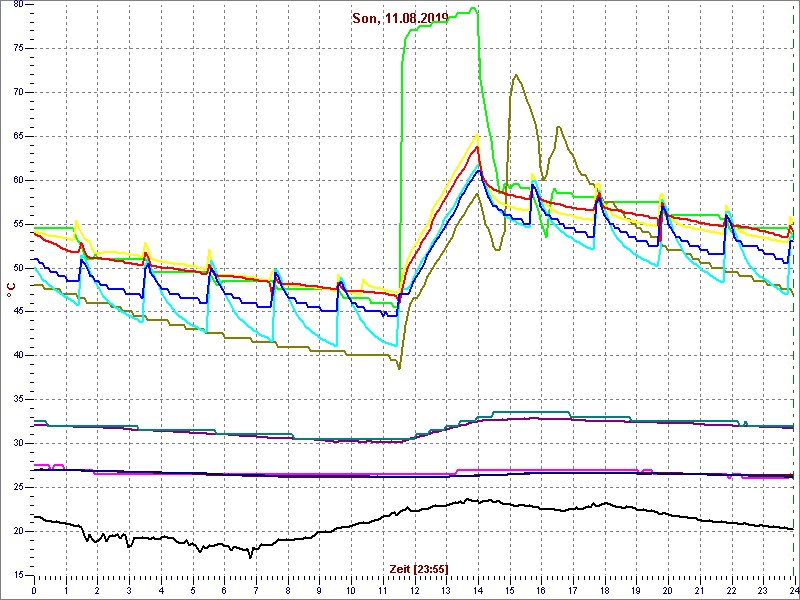Click the date title "Son, 11.08.2019"
Image resolution: width=800 pixels, height=600 pixels.
coord(400,19)
